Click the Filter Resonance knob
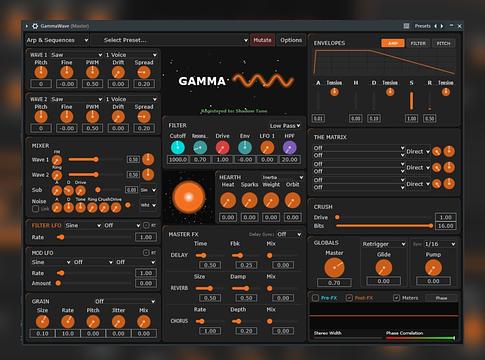Screen dimensions: 485x360 tap(200, 147)
